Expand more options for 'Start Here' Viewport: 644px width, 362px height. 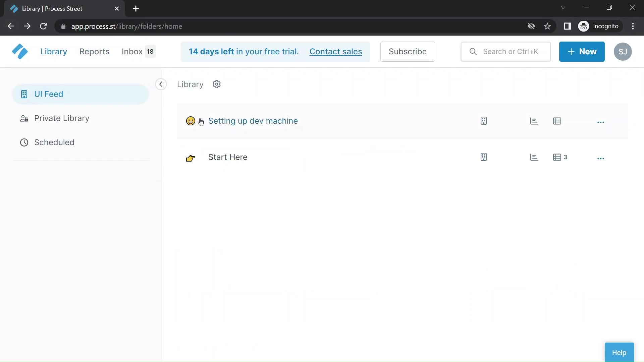click(x=600, y=157)
